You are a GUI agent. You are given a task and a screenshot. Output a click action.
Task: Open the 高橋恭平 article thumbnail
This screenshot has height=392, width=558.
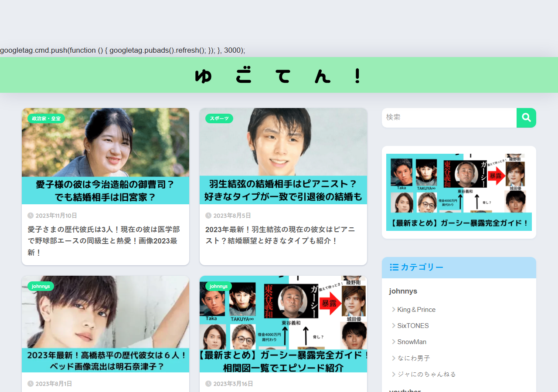pyautogui.click(x=105, y=324)
